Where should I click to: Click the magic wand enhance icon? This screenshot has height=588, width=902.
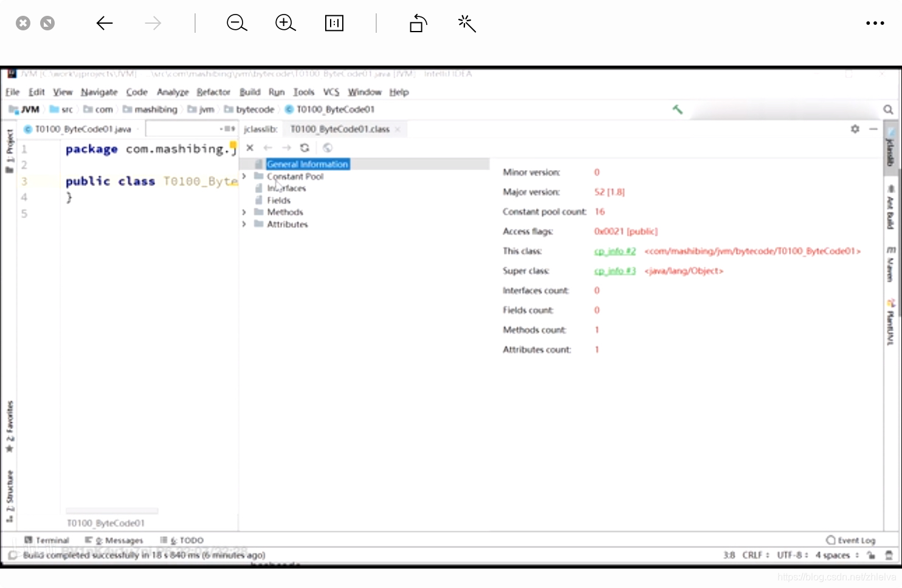467,23
